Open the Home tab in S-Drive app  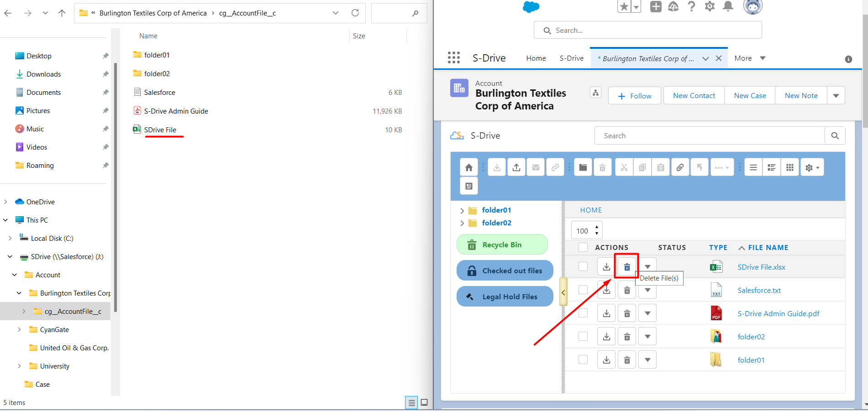[536, 58]
